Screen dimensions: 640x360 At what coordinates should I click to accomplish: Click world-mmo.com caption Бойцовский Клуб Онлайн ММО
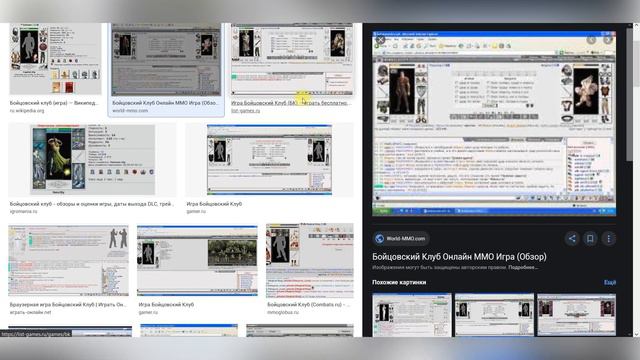click(x=165, y=103)
